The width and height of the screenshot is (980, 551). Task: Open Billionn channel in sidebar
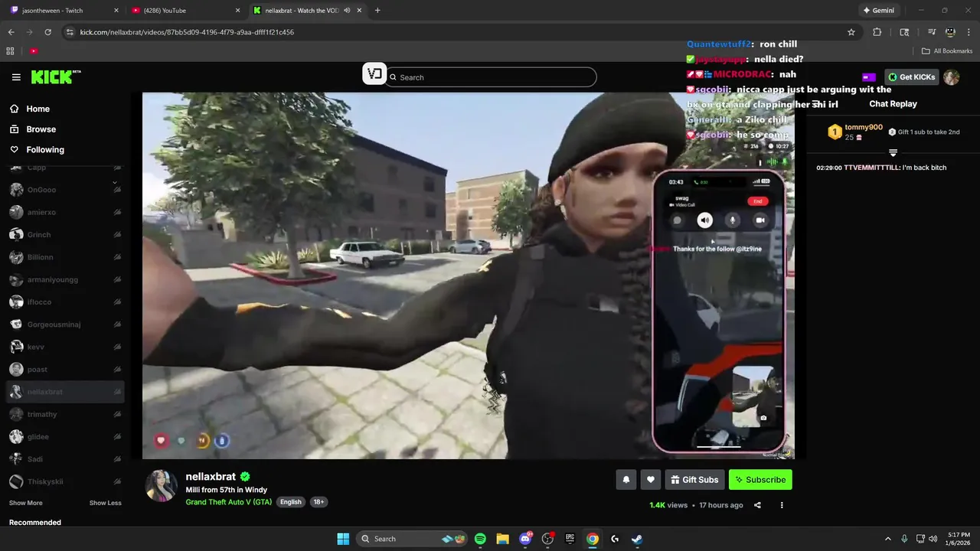pyautogui.click(x=64, y=257)
